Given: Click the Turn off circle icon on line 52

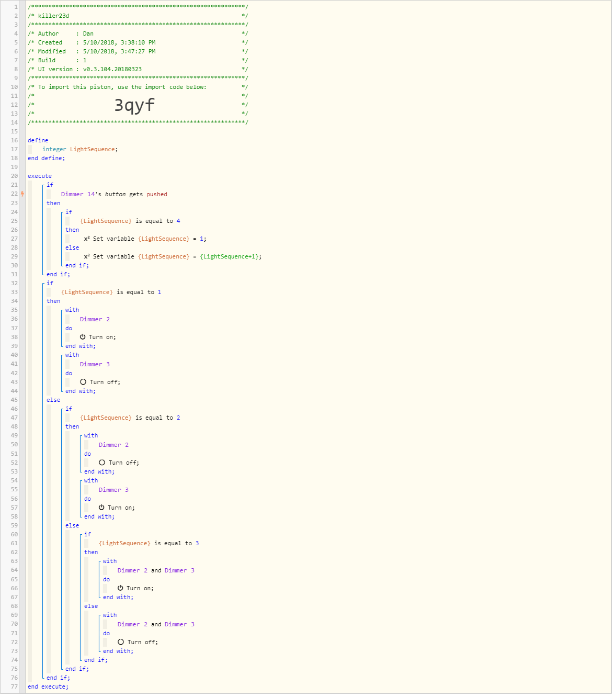Looking at the screenshot, I should [102, 463].
